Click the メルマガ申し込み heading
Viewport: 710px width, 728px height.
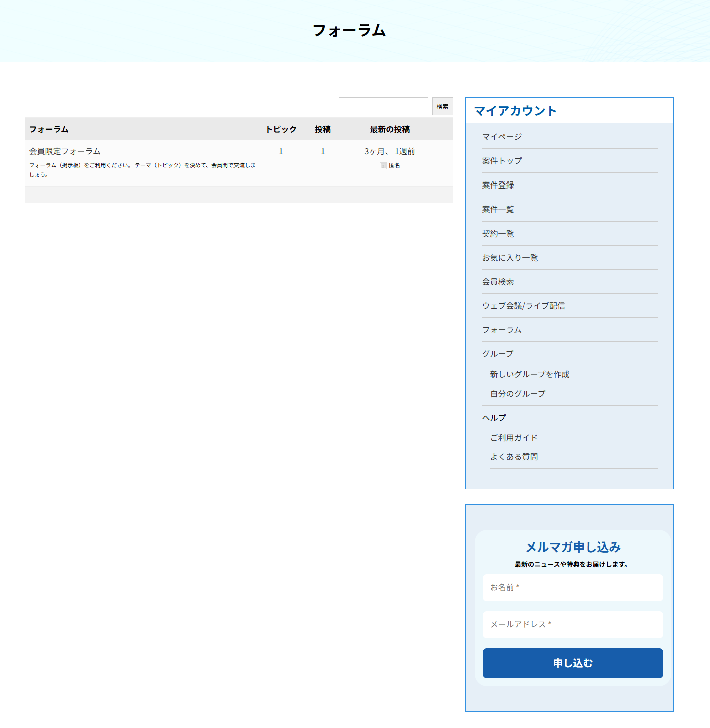point(573,547)
